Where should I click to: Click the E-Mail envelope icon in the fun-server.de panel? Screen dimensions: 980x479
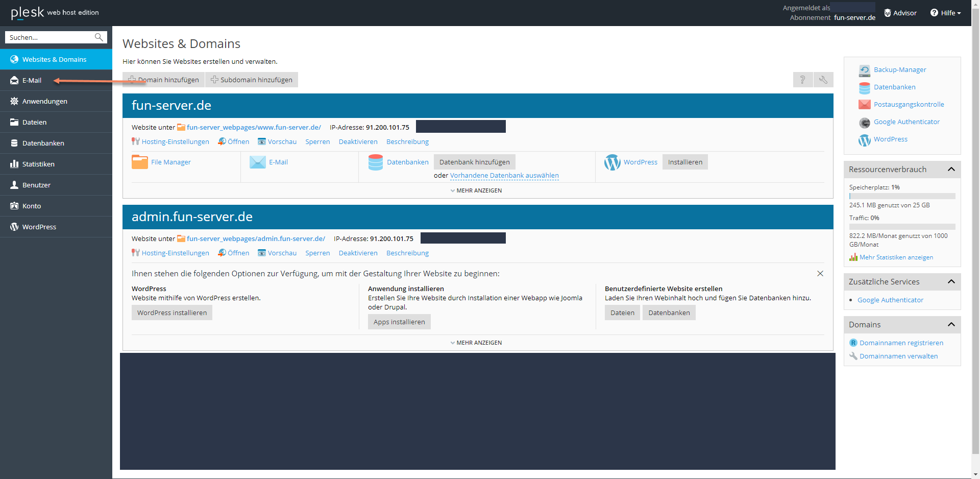pos(257,162)
